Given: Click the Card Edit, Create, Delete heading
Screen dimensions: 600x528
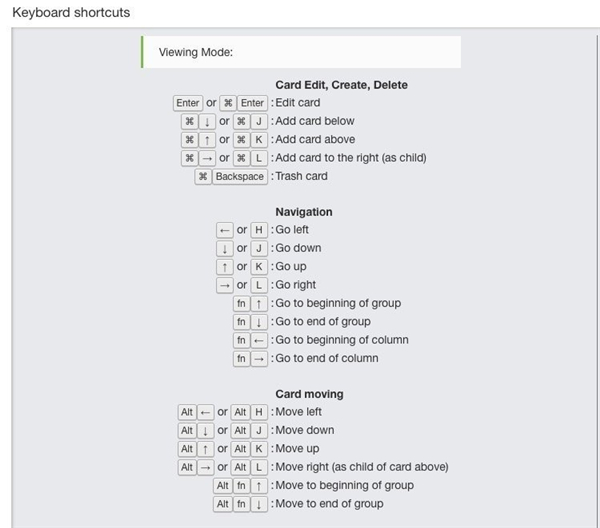Looking at the screenshot, I should tap(341, 85).
